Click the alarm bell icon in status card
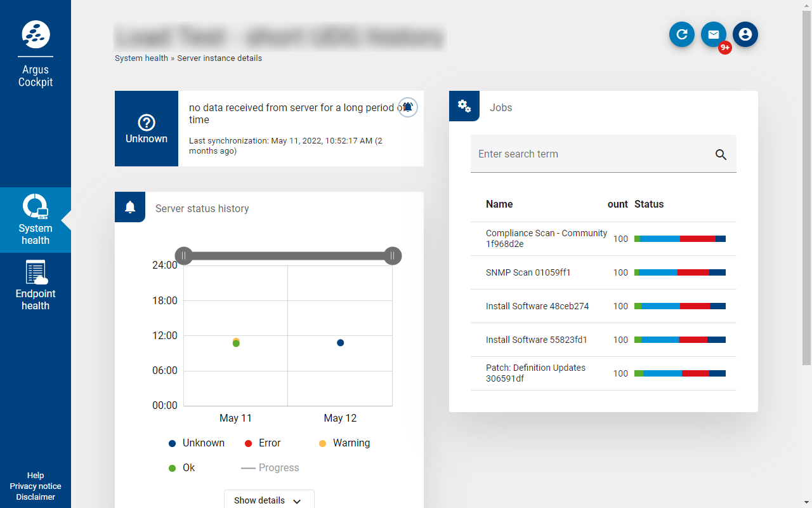 tap(408, 107)
